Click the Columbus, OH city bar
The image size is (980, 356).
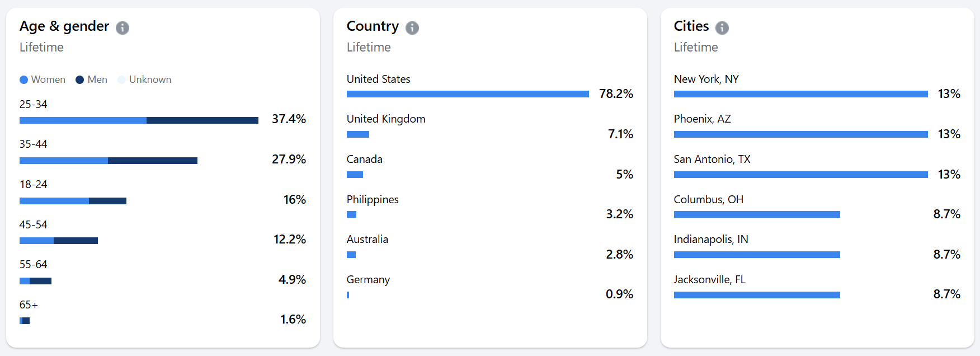(757, 214)
